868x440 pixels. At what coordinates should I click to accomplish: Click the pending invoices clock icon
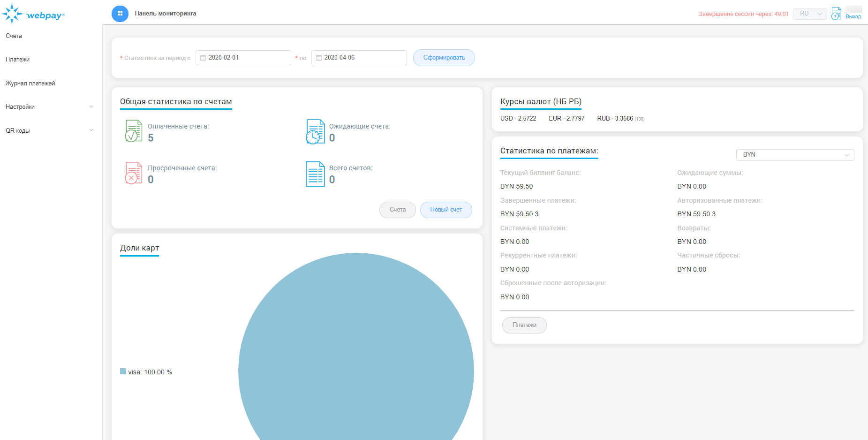point(315,131)
